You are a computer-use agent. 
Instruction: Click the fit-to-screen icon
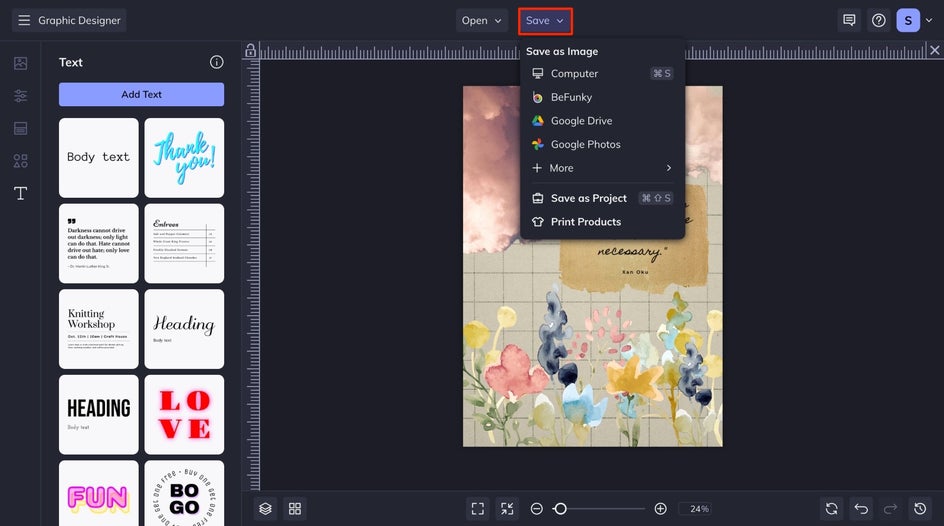(x=477, y=509)
